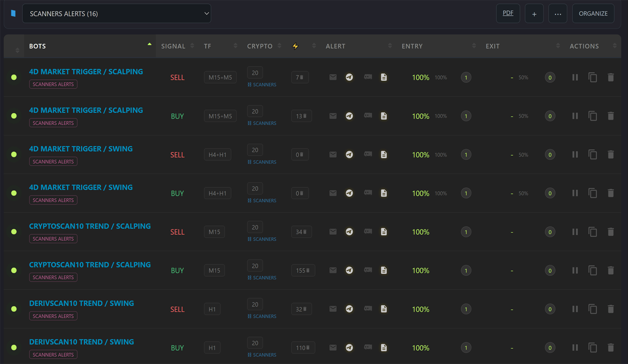628x364 pixels.
Task: Click email alert icon for 4D Scalping SELL row
Action: pyautogui.click(x=333, y=77)
